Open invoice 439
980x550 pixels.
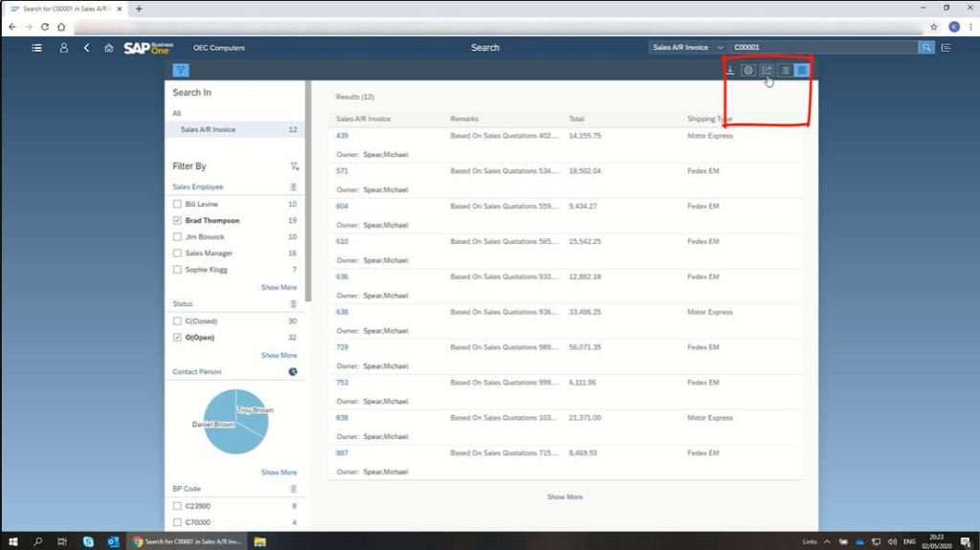click(x=342, y=136)
